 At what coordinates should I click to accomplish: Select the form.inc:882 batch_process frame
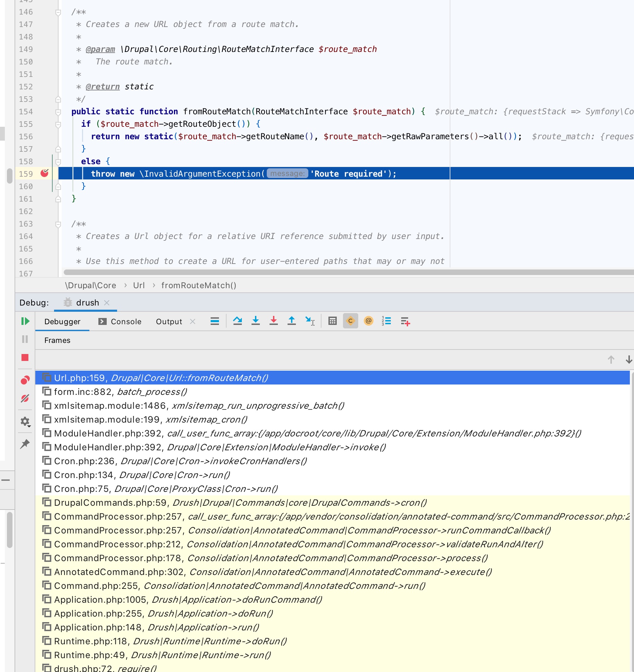pyautogui.click(x=120, y=391)
